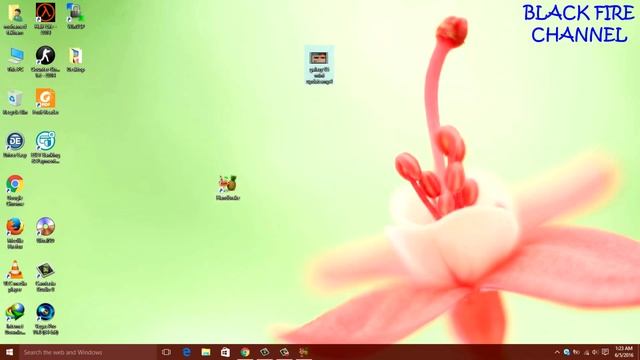Select the highlighted face image file on desktop
Image resolution: width=640 pixels, height=360 pixels.
point(319,65)
